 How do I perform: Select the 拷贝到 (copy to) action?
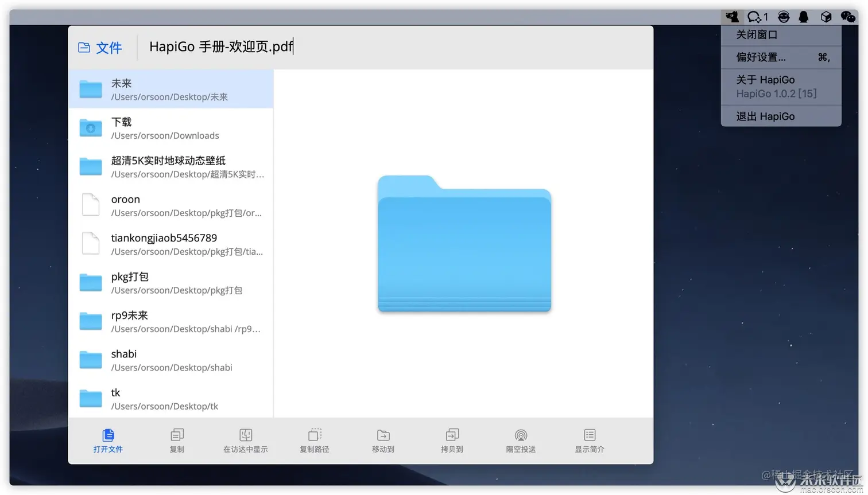point(452,441)
